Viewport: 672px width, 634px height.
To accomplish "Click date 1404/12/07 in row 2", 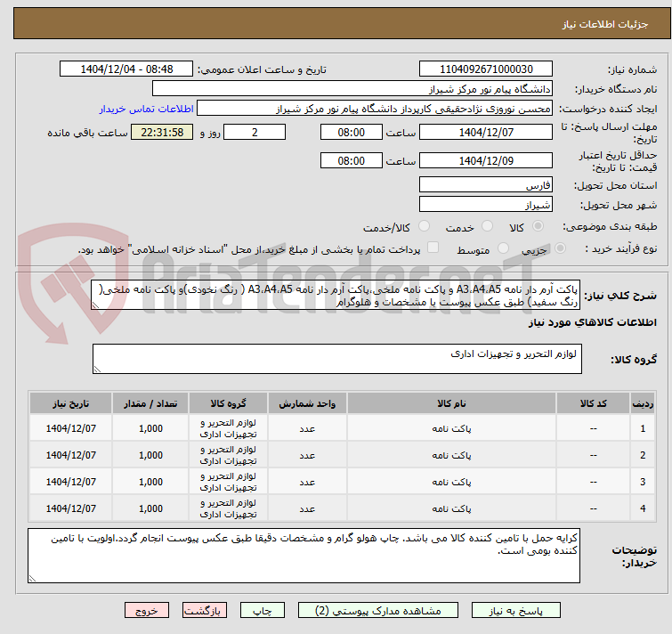I will coord(70,455).
